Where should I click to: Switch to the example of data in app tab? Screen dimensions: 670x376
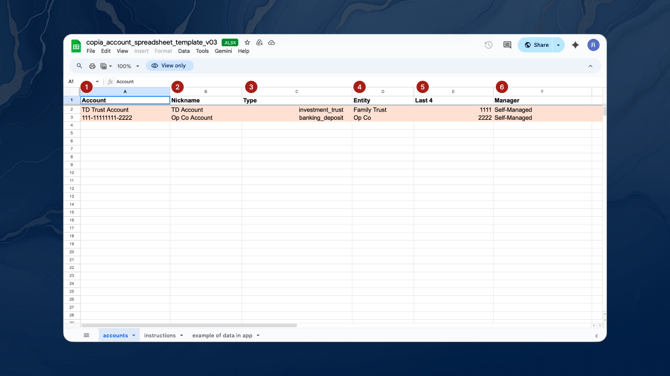coord(222,335)
